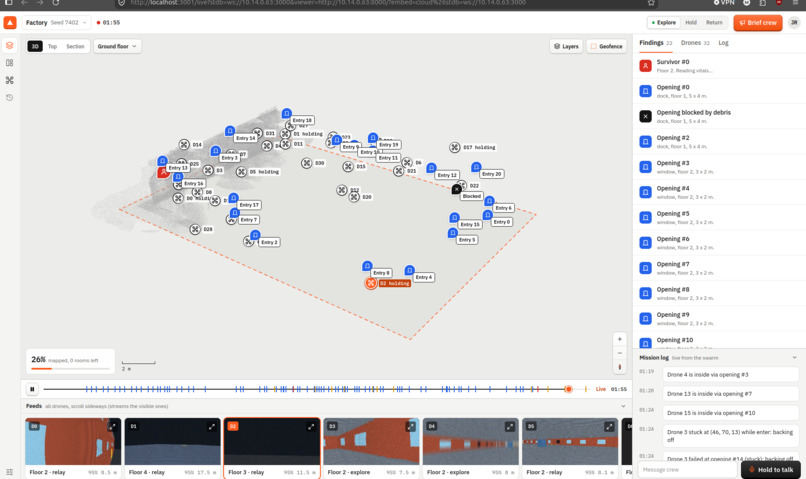
Task: Click the Opening #5 blue icon
Action: point(645,217)
